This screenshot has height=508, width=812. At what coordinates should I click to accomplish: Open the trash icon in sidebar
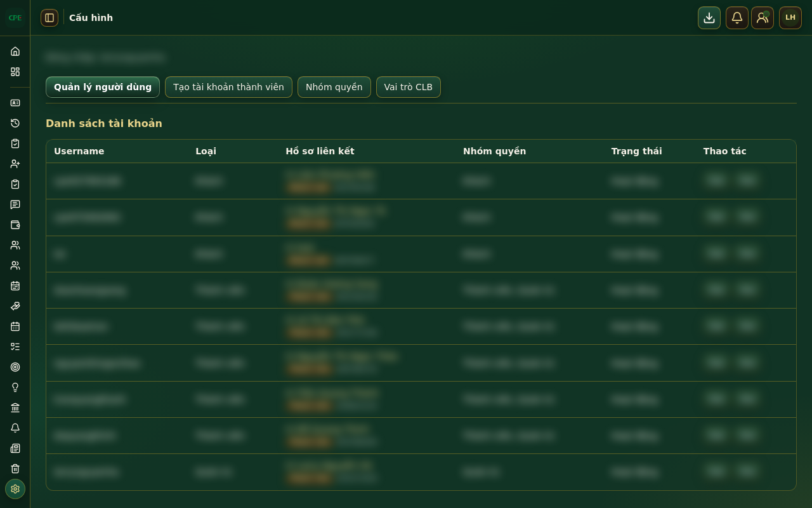15,469
